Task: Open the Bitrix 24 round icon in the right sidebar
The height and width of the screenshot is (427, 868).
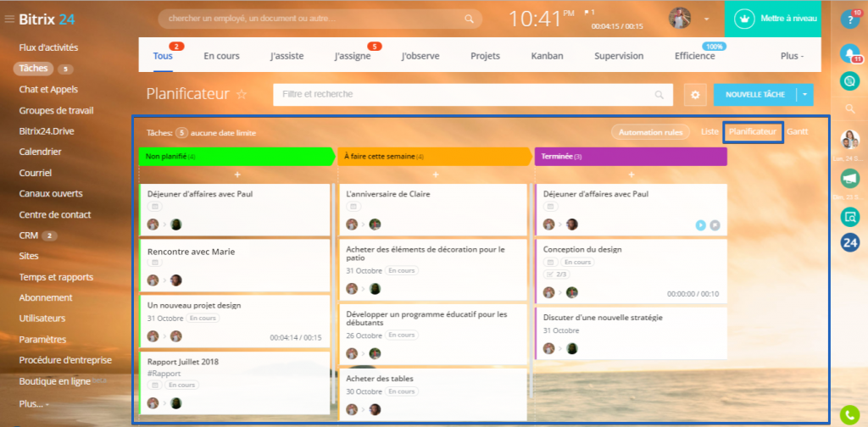Action: [x=849, y=242]
